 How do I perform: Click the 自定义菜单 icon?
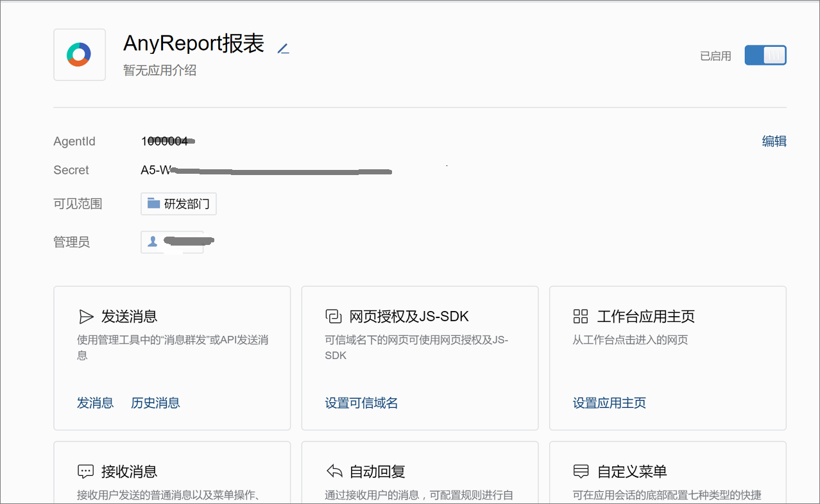click(x=581, y=472)
